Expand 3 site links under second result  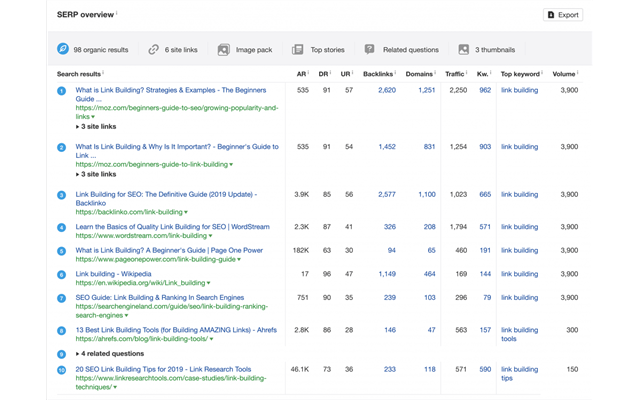(x=101, y=174)
